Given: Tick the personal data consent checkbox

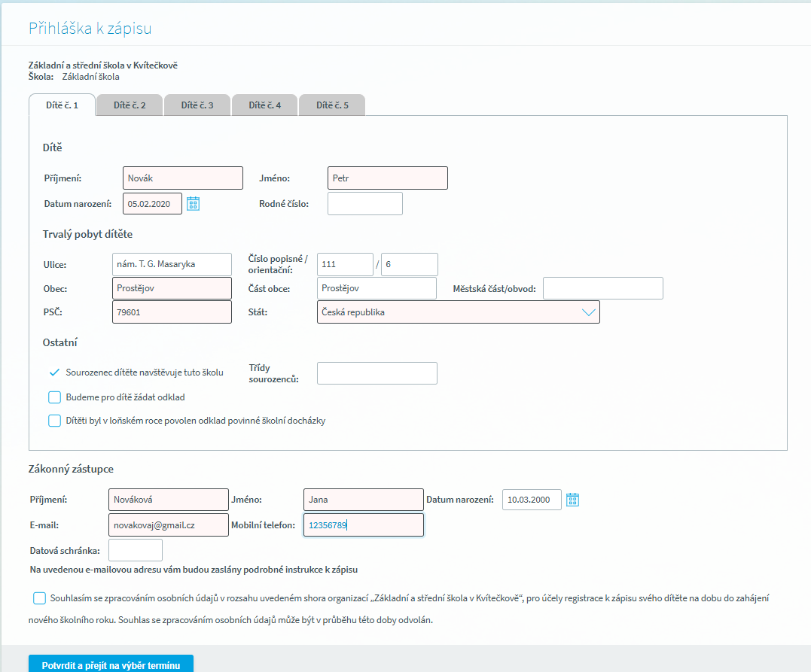Looking at the screenshot, I should tap(39, 598).
